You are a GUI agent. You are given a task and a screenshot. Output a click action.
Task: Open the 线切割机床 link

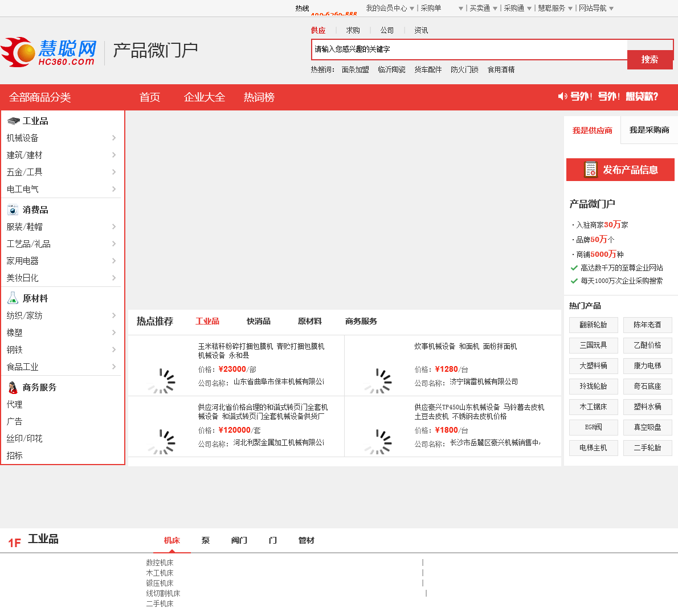tap(163, 593)
